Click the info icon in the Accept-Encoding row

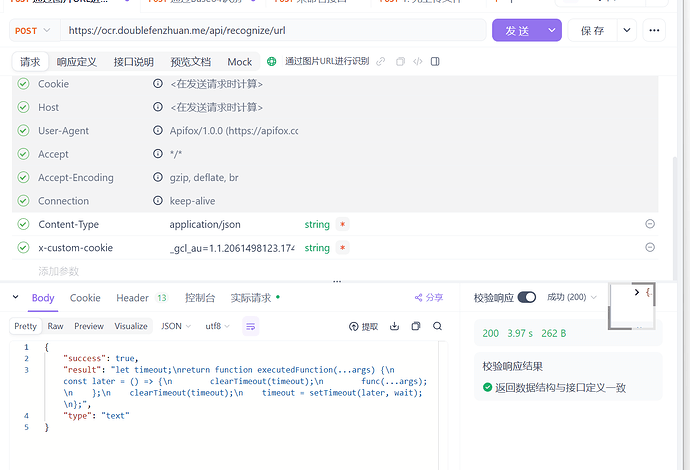(x=158, y=177)
